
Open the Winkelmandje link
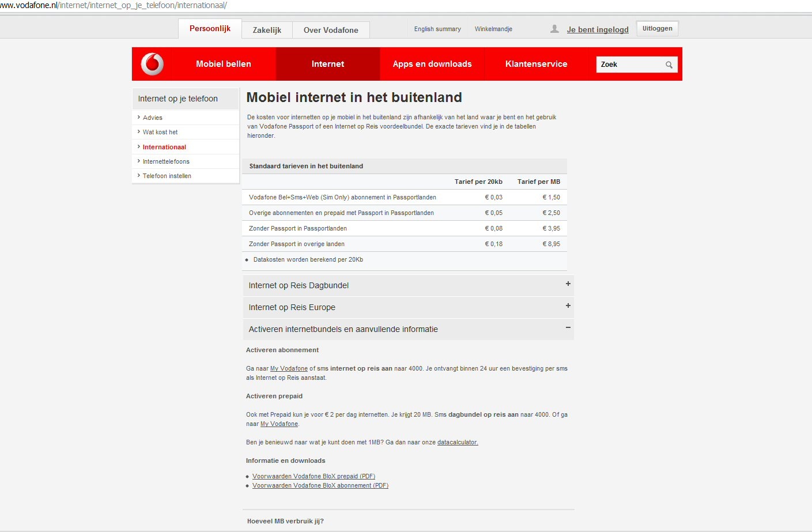493,29
